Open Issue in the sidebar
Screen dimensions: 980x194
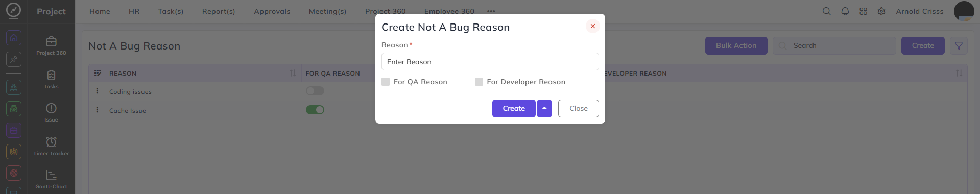[51, 112]
